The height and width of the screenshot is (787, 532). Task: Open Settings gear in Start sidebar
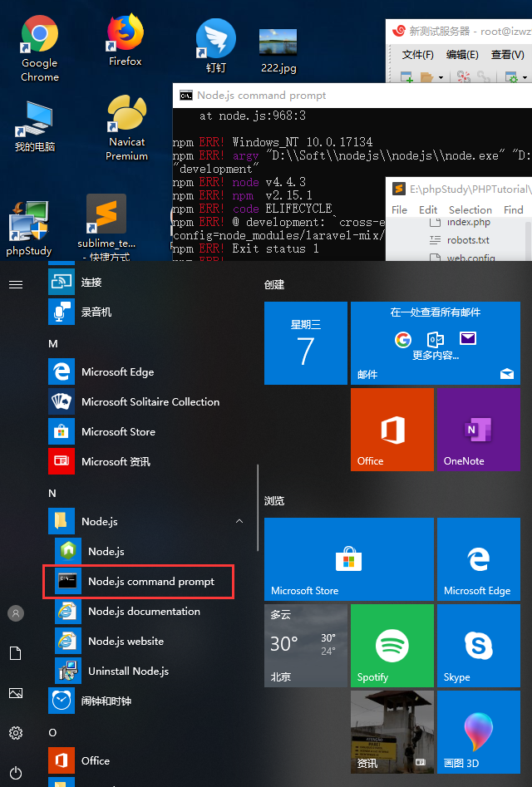[16, 733]
